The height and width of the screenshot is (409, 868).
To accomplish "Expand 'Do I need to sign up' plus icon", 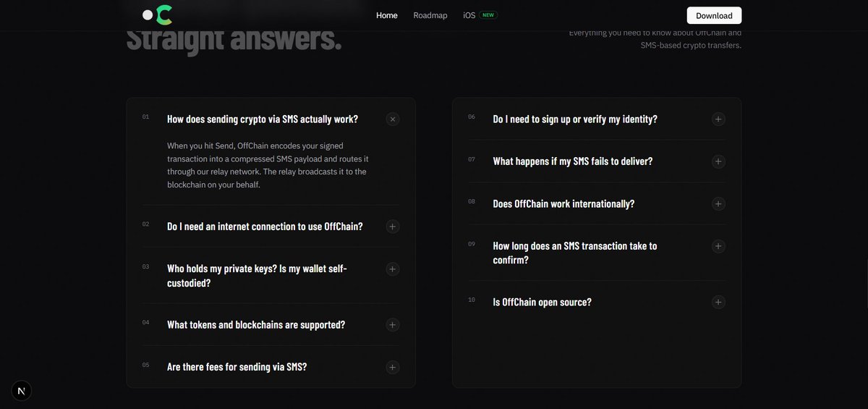I will [718, 119].
